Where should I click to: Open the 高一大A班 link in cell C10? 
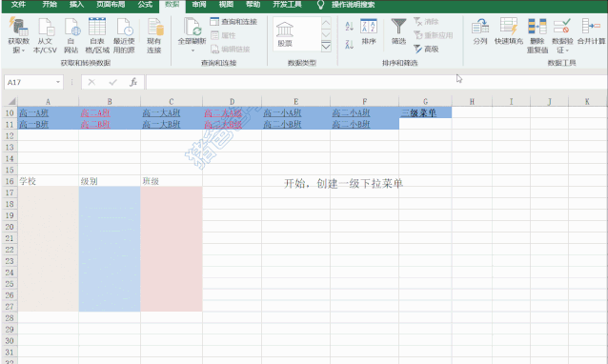[161, 112]
